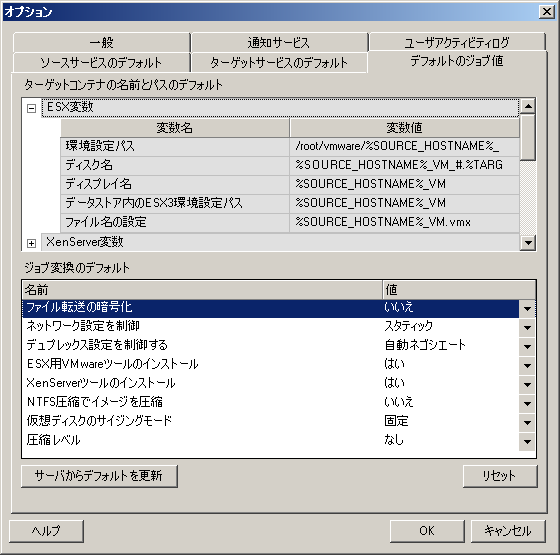Click the variables list scroll up arrow
Screen dimensions: 560x555
coord(528,106)
